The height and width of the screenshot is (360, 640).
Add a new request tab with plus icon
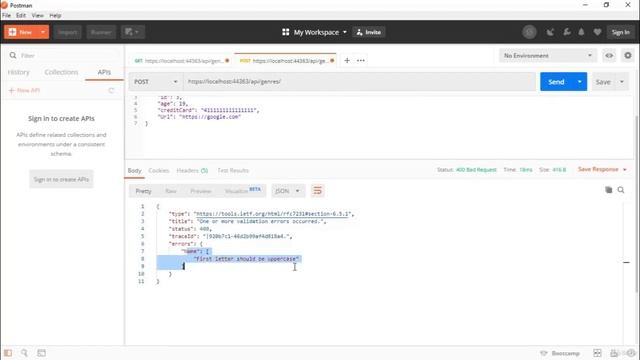coord(347,60)
